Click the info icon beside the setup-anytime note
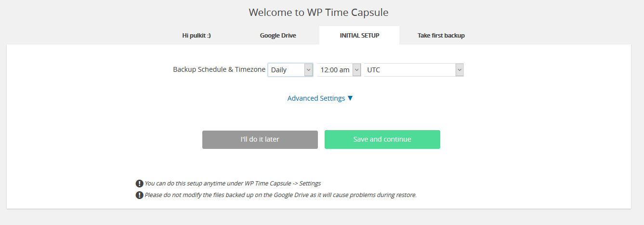Screen dimensions: 644x225 pyautogui.click(x=139, y=184)
